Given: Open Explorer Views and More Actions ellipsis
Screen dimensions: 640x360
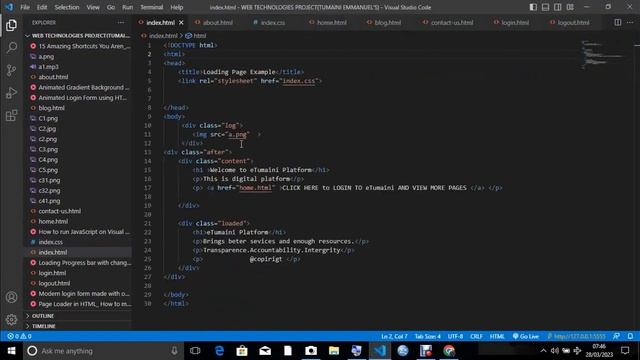Looking at the screenshot, I should coord(121,22).
